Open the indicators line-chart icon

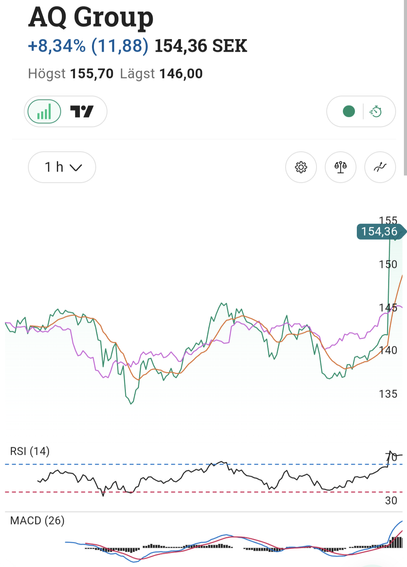380,167
